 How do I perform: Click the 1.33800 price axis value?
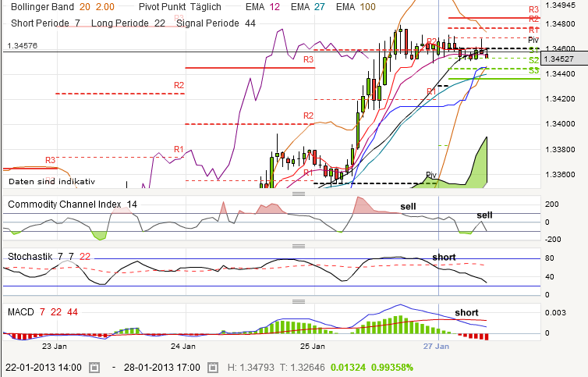560,150
